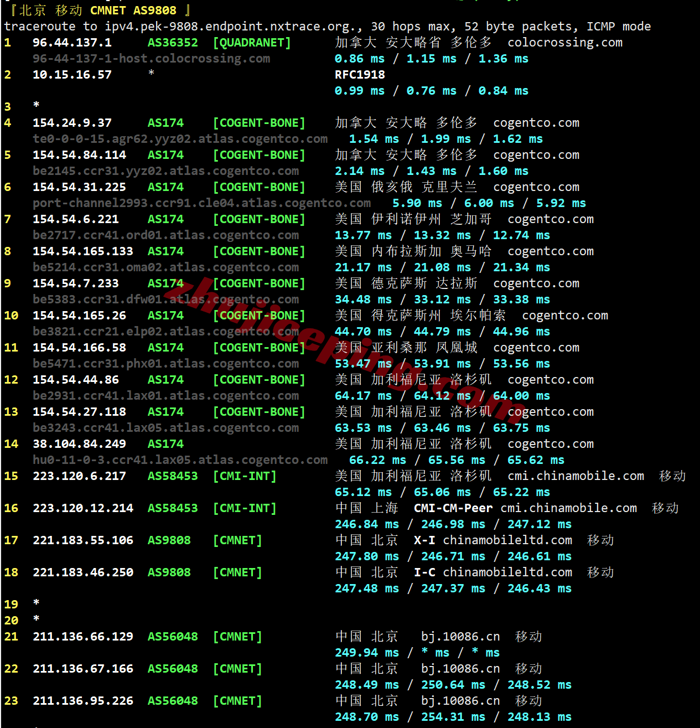Select the IP address 96.44.137.1
The image size is (700, 728).
pyautogui.click(x=72, y=43)
